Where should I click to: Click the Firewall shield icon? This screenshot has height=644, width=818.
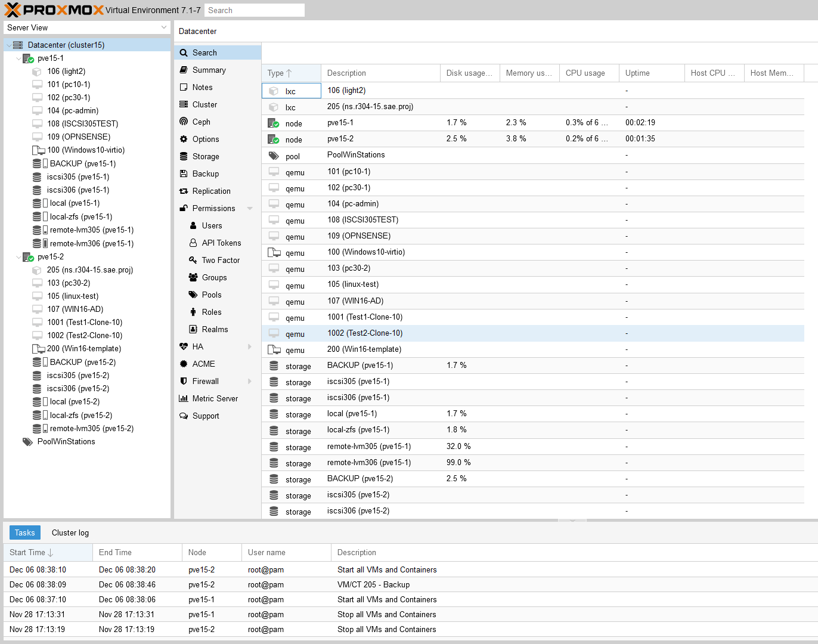tap(184, 381)
